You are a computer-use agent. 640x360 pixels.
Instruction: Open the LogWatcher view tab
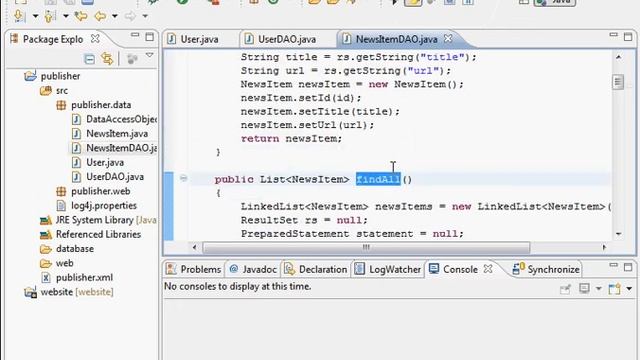pos(388,269)
